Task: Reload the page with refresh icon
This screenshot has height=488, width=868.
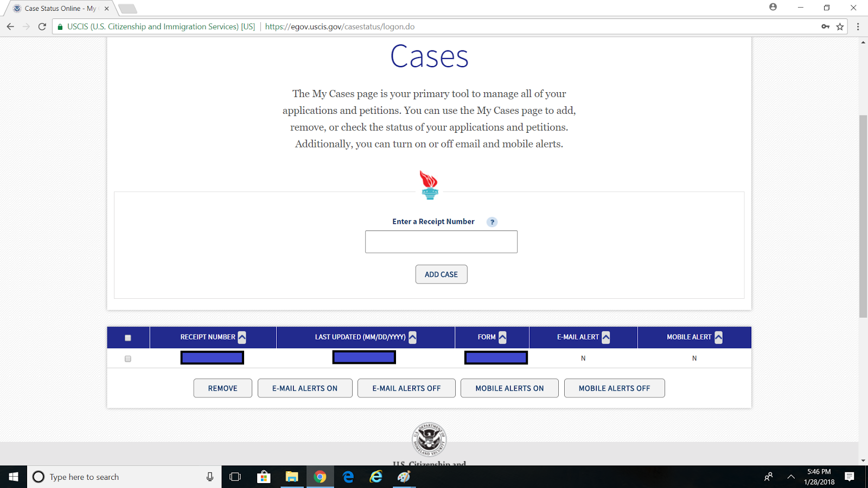Action: [42, 27]
